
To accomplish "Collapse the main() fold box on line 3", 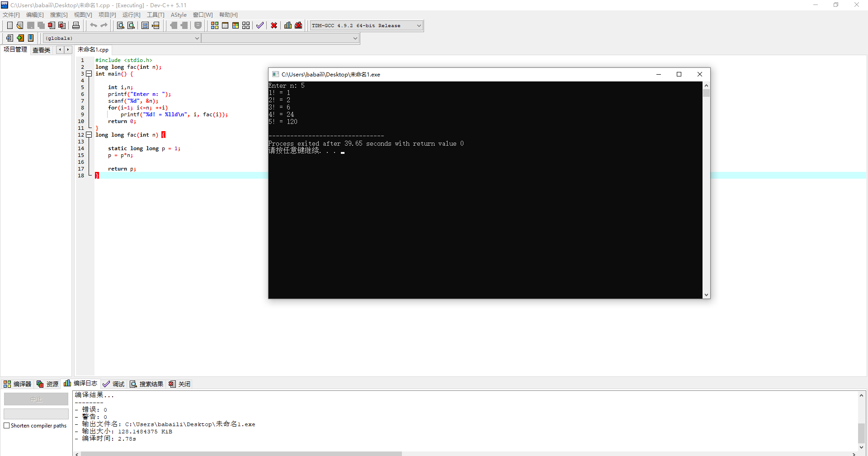I will pos(89,74).
